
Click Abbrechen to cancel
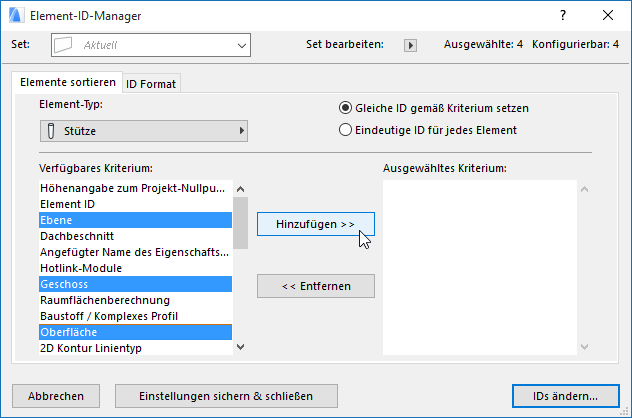tap(56, 396)
